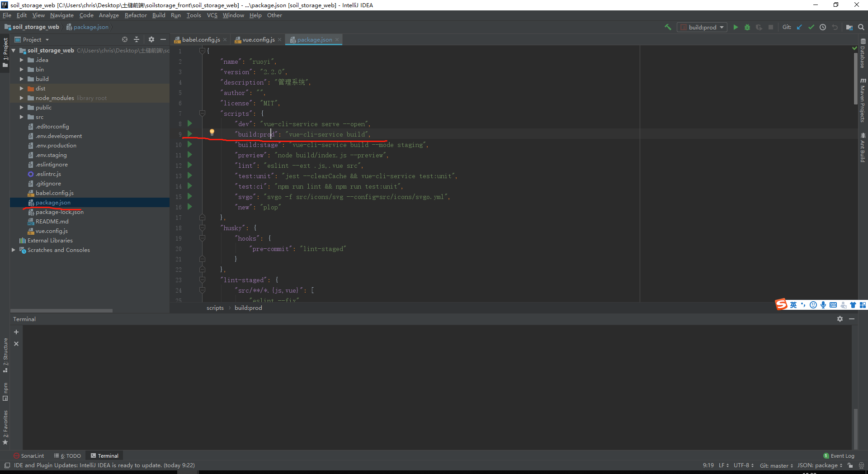Toggle Chinese/English mode in Sogou bar
Viewport: 868px width, 474px height.
click(793, 305)
